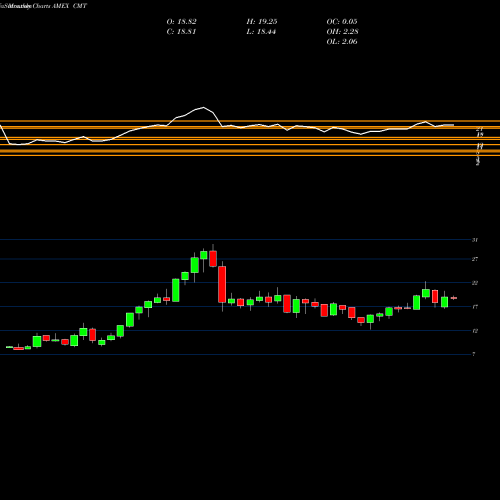The width and height of the screenshot is (500, 500).
Task: Click the 'OC: 0.05' value
Action: 342,22
